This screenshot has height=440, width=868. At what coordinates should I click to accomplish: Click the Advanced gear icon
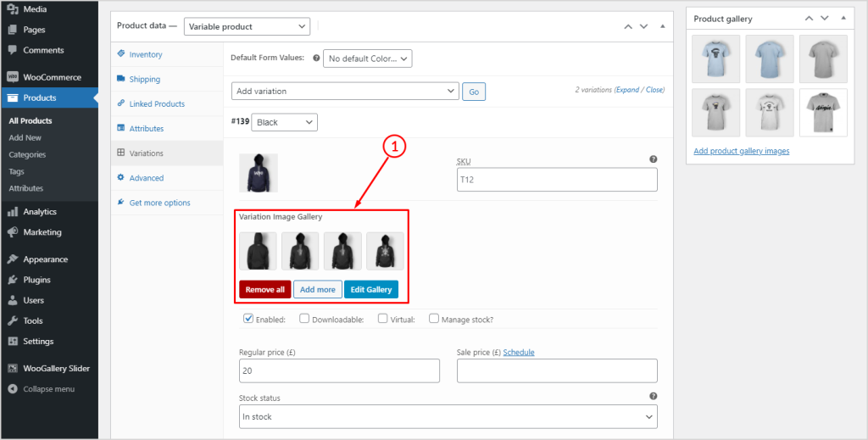click(x=120, y=178)
